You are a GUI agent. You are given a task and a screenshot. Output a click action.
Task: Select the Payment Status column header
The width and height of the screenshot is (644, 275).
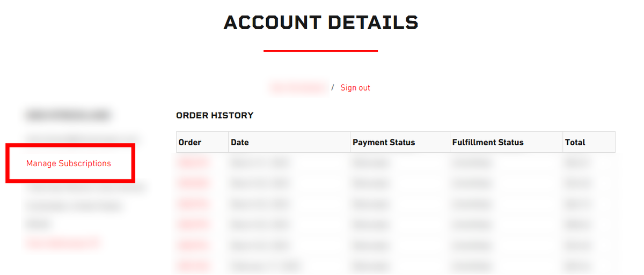tap(384, 143)
